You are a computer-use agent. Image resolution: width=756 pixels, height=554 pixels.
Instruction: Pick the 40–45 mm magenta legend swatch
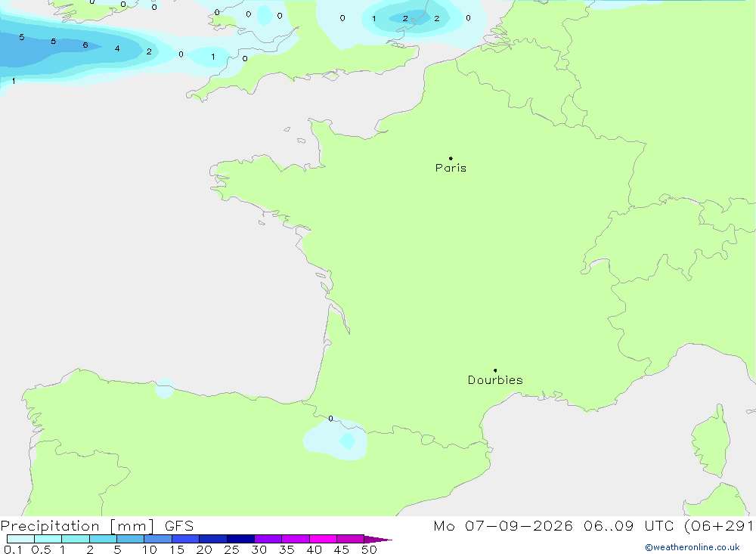click(323, 539)
